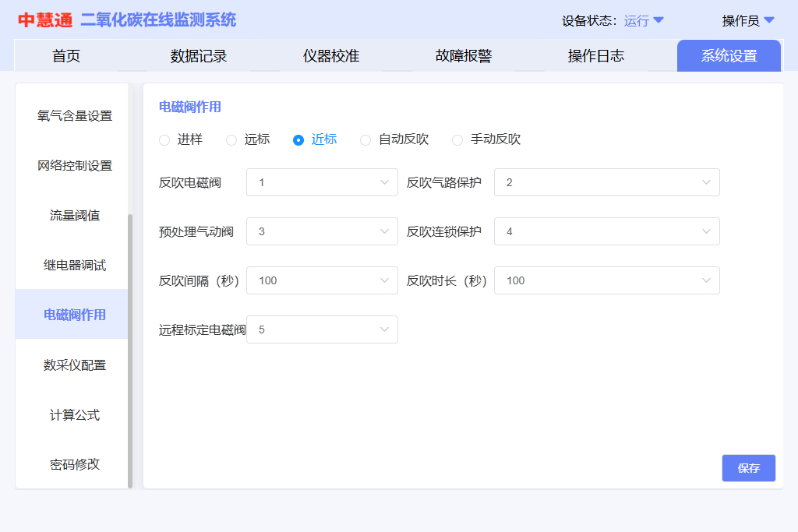Select the 进样 radio option
The width and height of the screenshot is (798, 532).
click(164, 140)
